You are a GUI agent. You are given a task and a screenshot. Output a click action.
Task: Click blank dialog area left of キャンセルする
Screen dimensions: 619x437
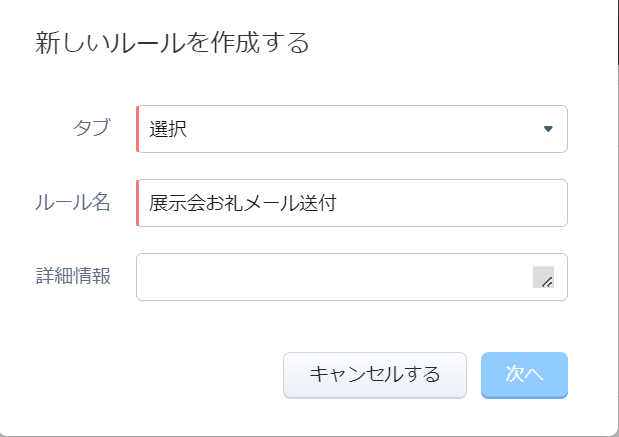(158, 375)
